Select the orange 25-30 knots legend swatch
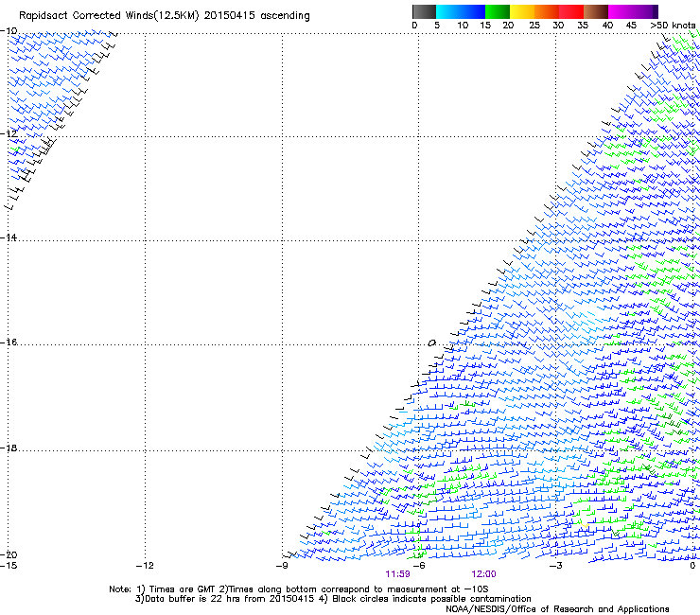 click(x=547, y=11)
